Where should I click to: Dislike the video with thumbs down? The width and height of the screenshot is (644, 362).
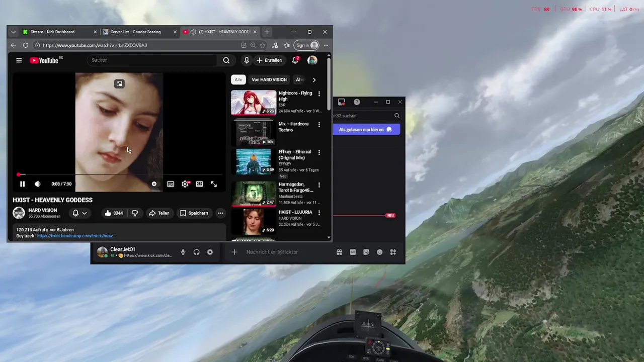[x=135, y=213]
